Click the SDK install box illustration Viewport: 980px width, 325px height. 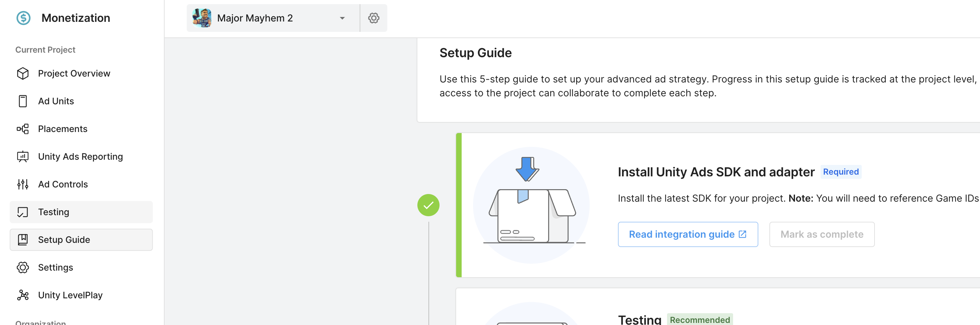[x=531, y=205]
